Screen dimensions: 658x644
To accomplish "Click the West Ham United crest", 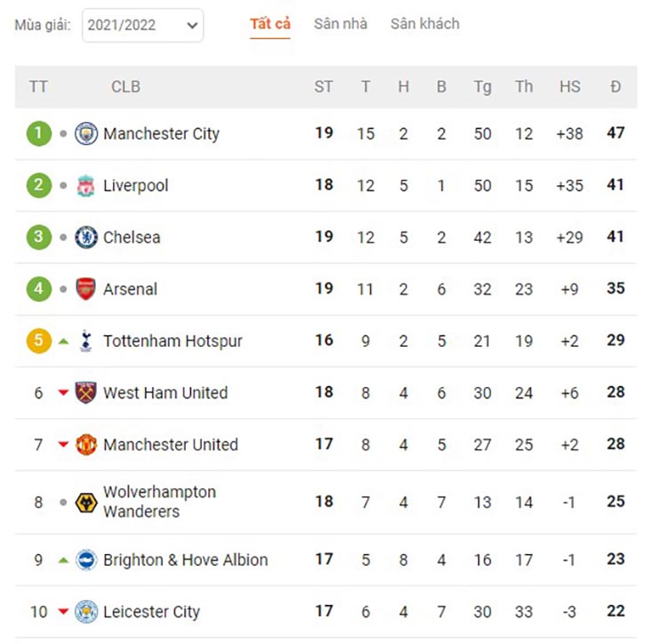I will [86, 392].
